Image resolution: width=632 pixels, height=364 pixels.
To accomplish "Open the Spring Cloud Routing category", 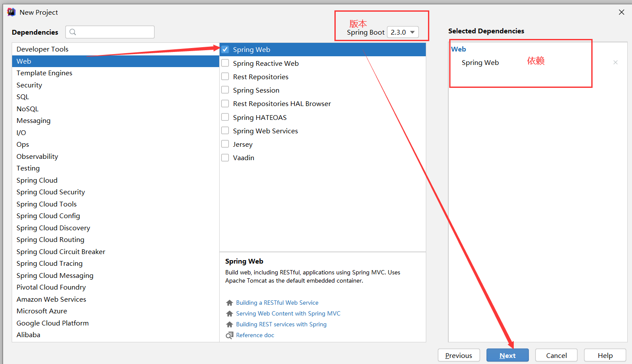I will point(116,240).
